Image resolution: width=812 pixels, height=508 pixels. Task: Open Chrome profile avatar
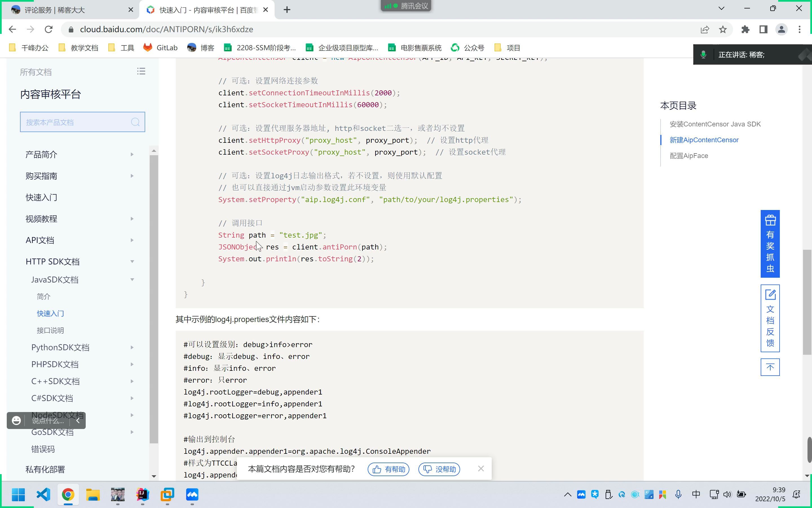point(782,30)
